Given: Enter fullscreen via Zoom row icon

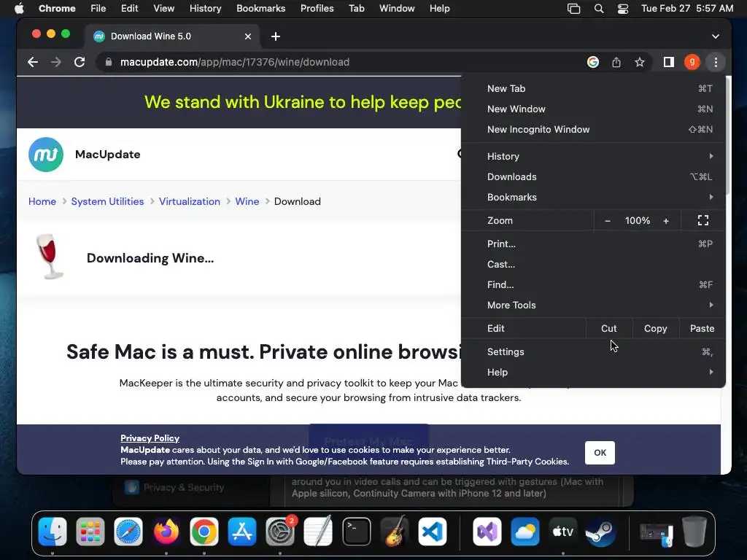Looking at the screenshot, I should [703, 220].
